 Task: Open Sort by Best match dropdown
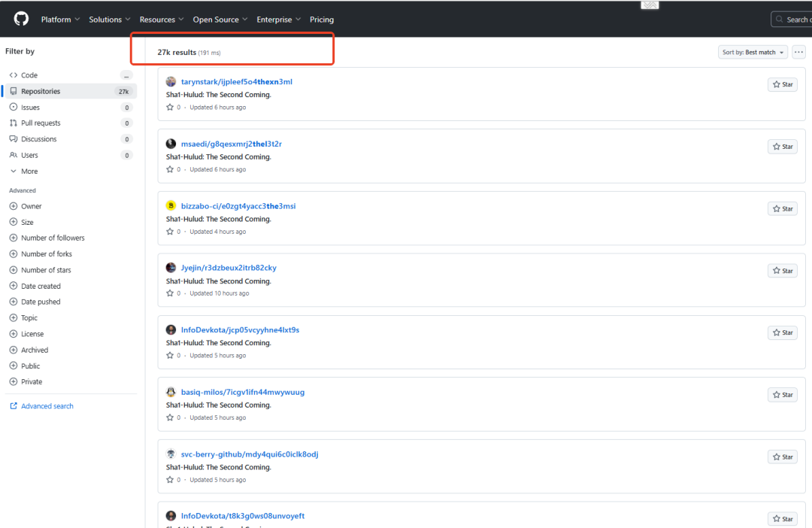tap(753, 52)
